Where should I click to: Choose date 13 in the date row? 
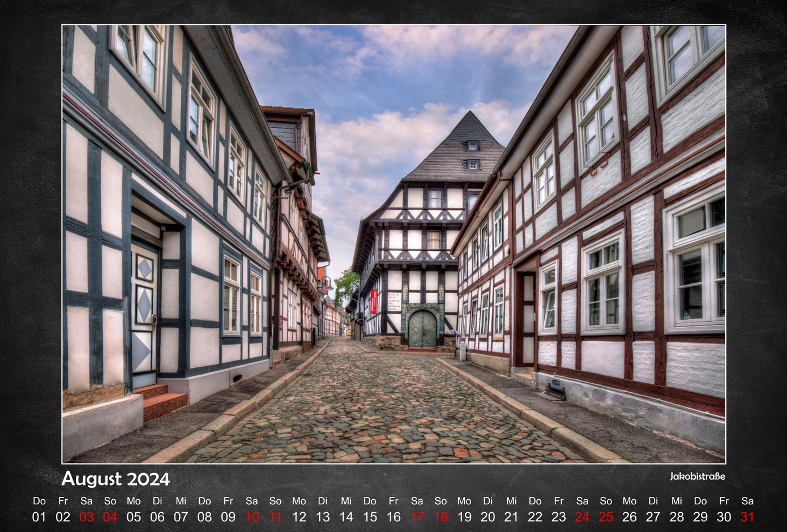(x=323, y=517)
